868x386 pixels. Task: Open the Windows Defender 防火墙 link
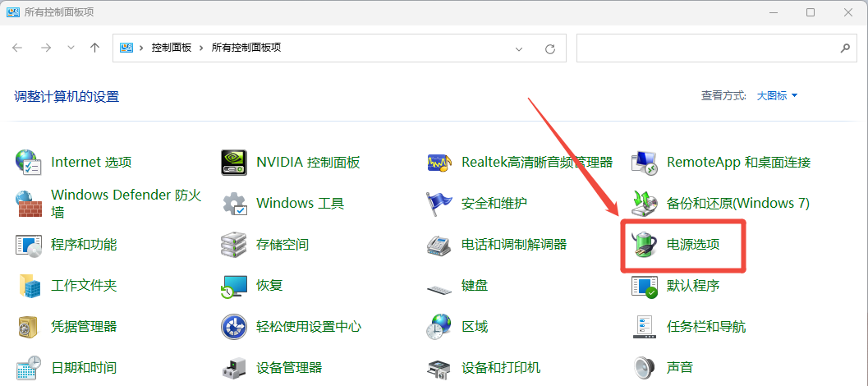coord(126,203)
